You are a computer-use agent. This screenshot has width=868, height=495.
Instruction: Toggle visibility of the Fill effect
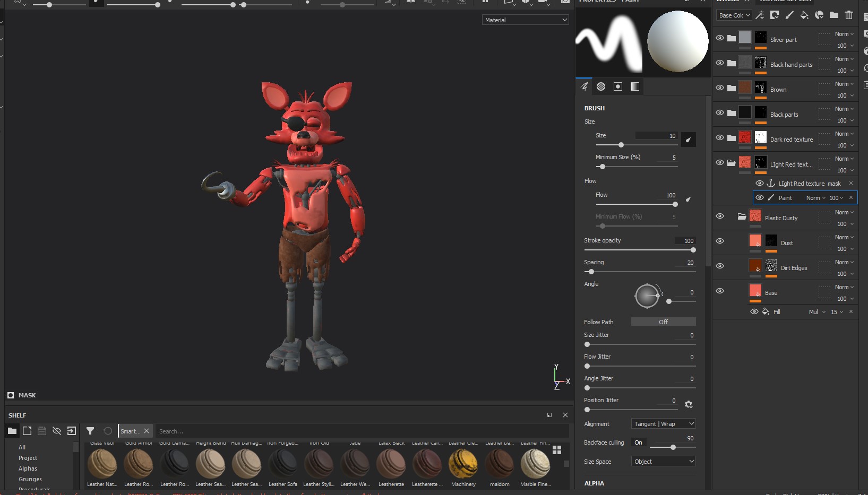click(754, 311)
